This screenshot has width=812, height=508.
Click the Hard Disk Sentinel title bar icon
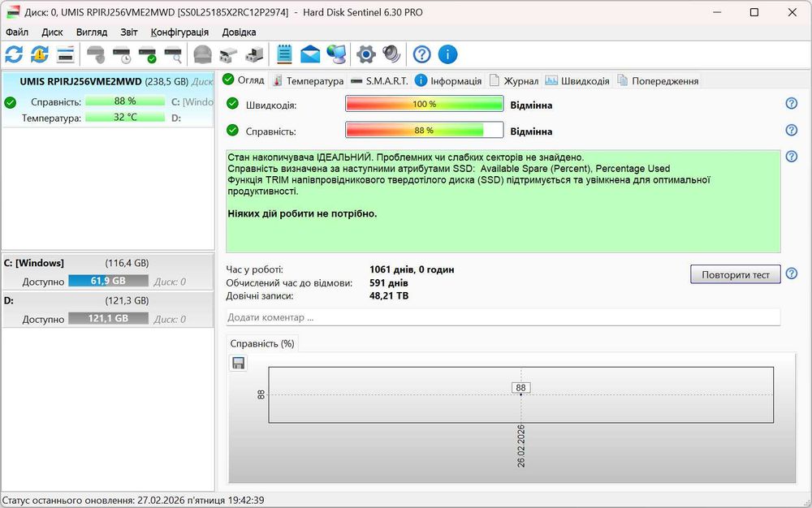coord(13,12)
